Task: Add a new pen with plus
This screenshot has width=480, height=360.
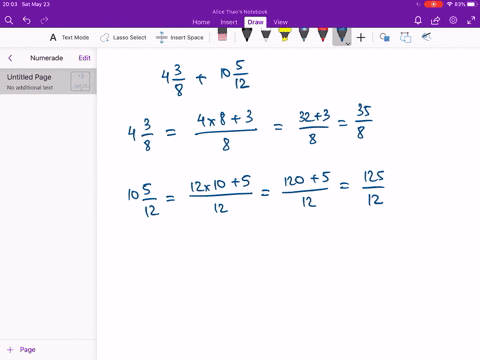Action: pyautogui.click(x=361, y=38)
